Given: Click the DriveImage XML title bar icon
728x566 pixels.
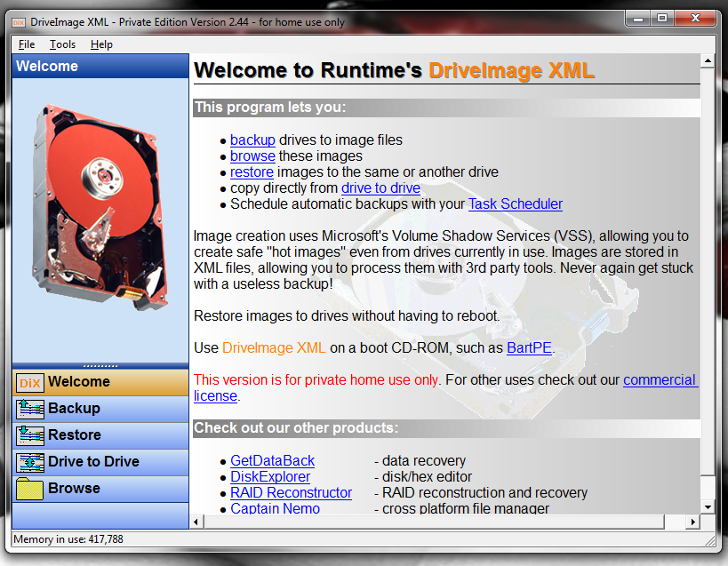Looking at the screenshot, I should (x=19, y=22).
